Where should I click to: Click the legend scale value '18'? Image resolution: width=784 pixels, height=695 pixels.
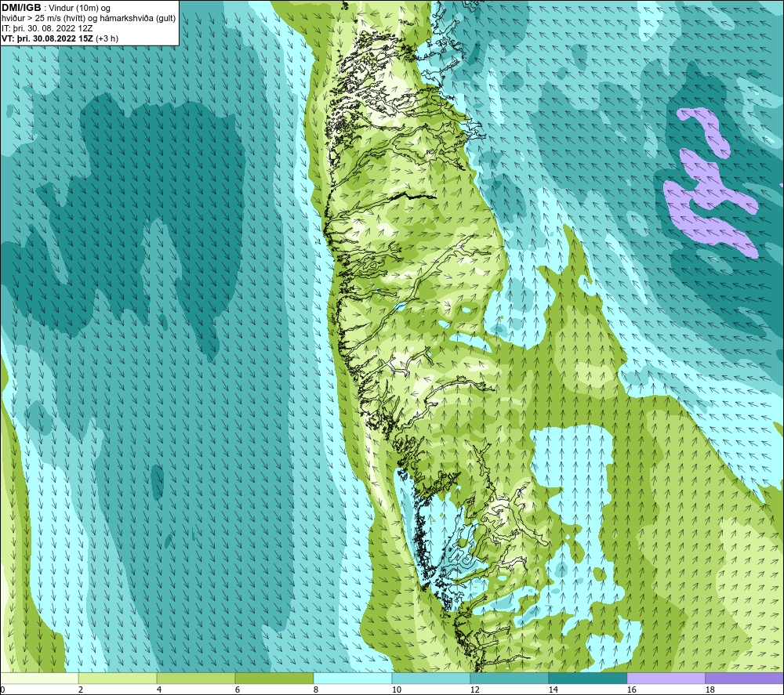click(x=710, y=690)
